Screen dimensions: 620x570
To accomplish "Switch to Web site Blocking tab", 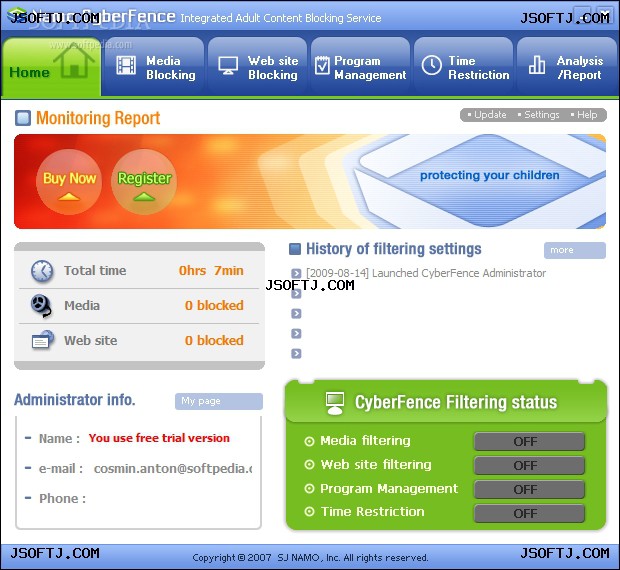I will pyautogui.click(x=257, y=66).
